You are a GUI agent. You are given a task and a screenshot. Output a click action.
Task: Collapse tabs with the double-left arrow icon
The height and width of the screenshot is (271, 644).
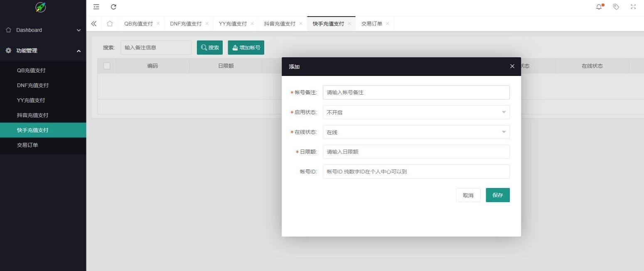tap(94, 24)
